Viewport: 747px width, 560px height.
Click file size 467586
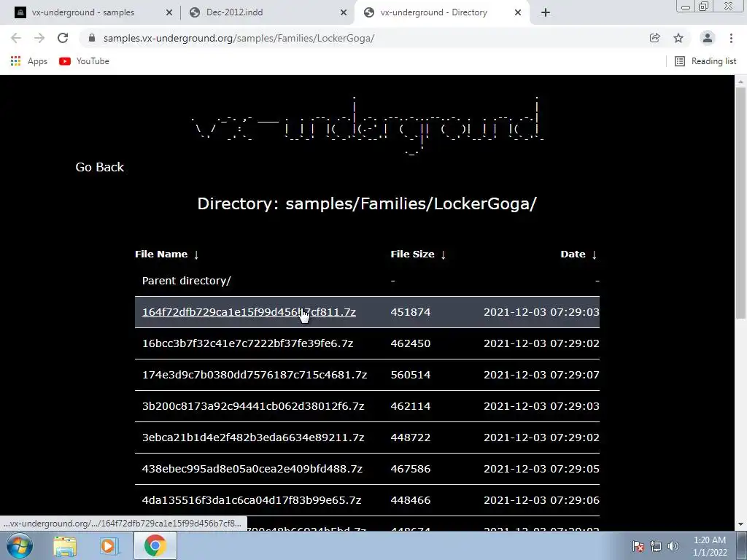tap(410, 469)
